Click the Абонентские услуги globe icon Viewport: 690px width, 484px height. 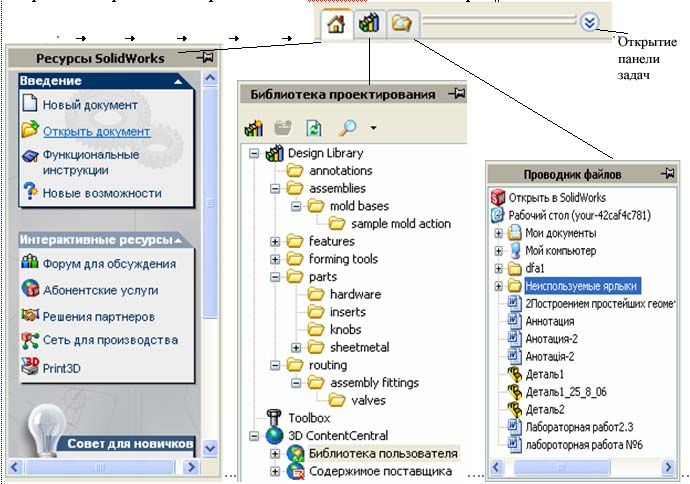(x=30, y=288)
